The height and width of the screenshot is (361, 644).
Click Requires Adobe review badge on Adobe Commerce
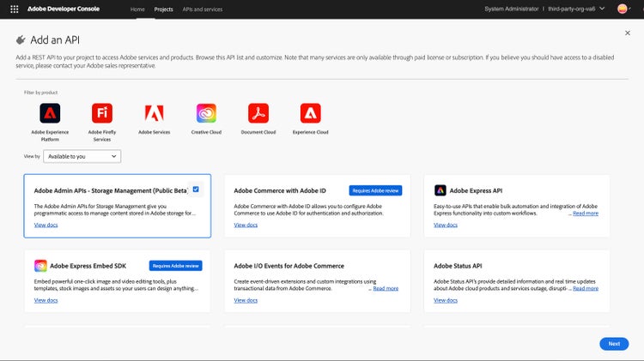coord(375,190)
